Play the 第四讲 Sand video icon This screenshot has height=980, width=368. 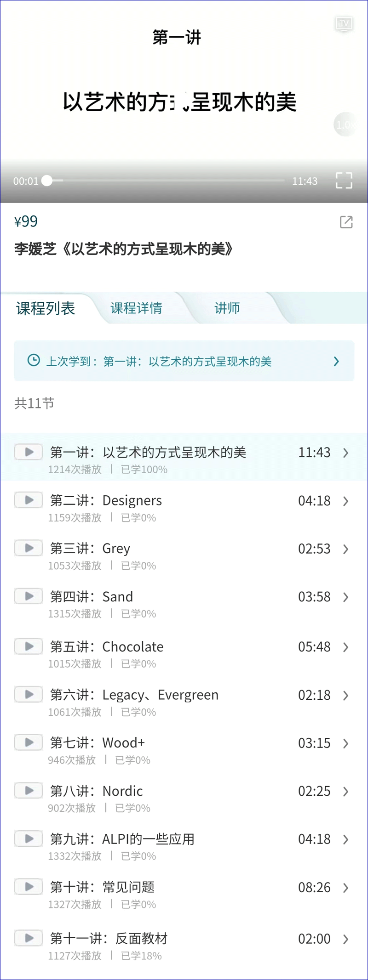point(29,596)
